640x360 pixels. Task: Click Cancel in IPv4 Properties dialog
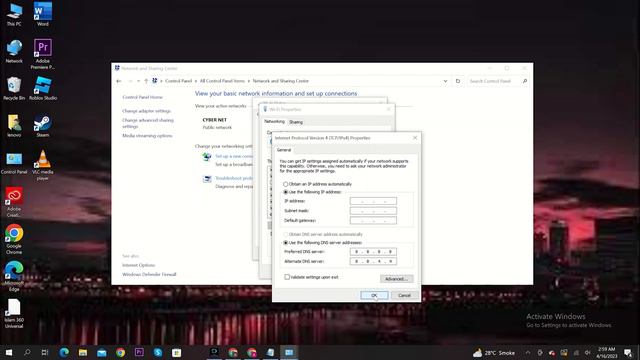tap(404, 295)
